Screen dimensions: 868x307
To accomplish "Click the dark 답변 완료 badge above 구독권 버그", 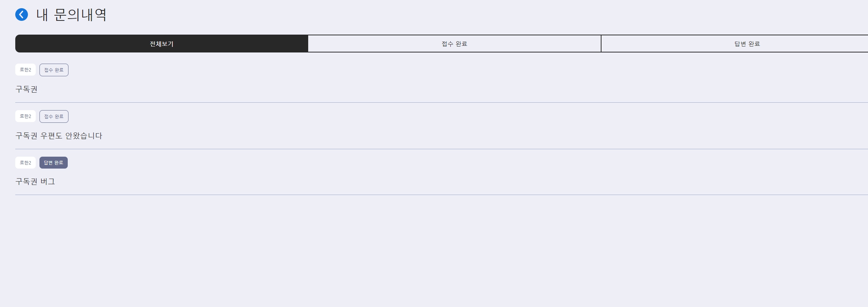I will 54,163.
